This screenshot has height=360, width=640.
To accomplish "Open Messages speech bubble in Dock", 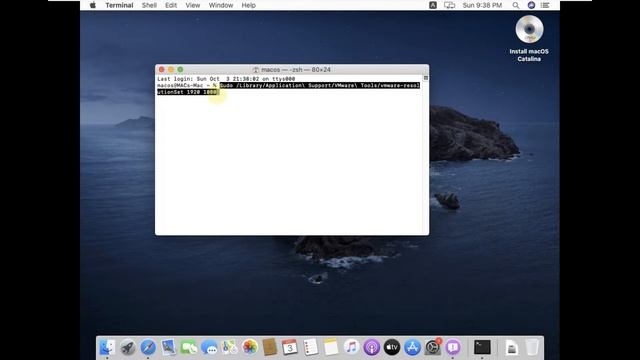I will (x=209, y=348).
